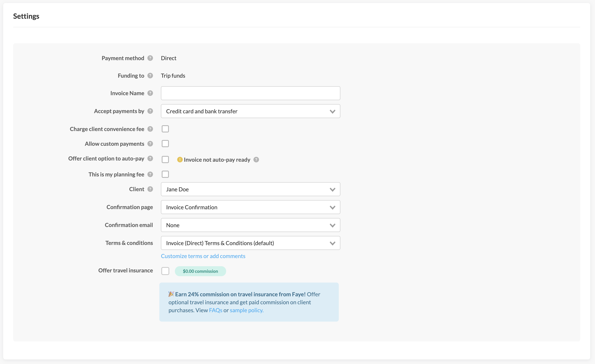
Task: Click Invoice Name help question mark
Action: [150, 93]
